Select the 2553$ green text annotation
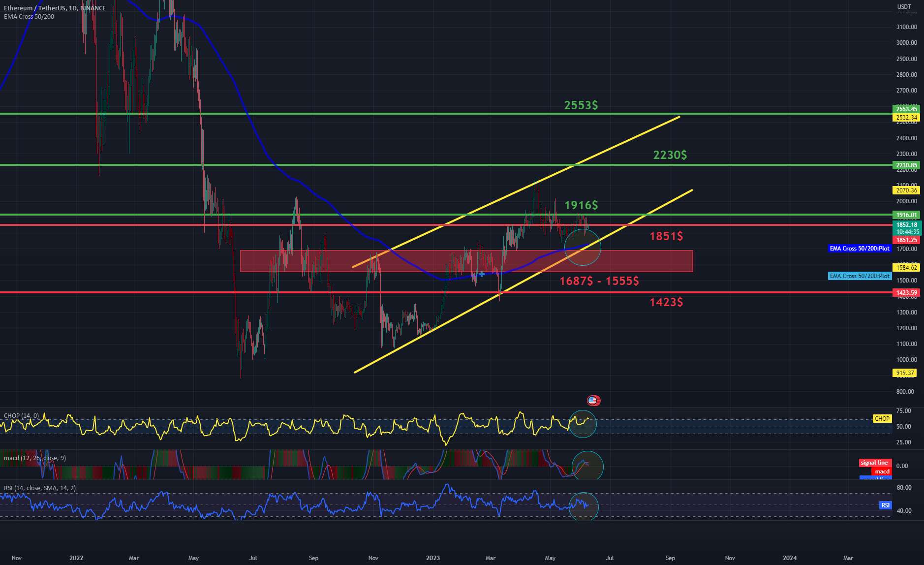This screenshot has height=565, width=924. click(x=581, y=105)
